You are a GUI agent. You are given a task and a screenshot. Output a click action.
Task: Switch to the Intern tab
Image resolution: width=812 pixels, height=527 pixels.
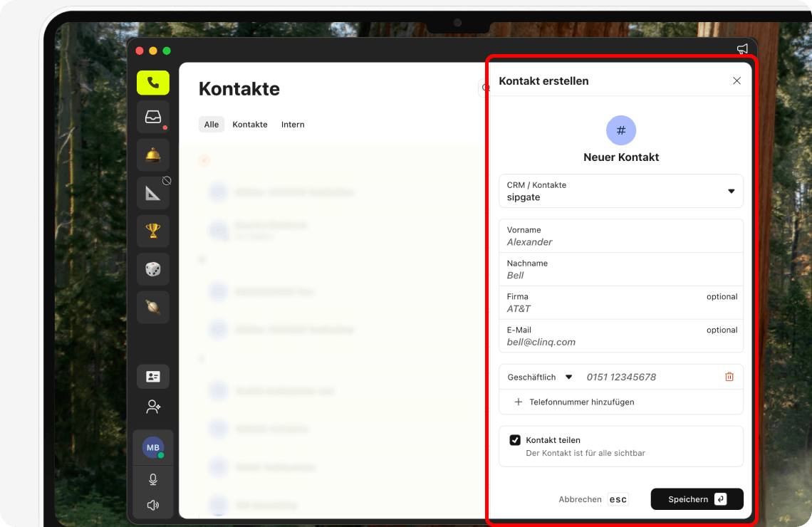pyautogui.click(x=293, y=124)
